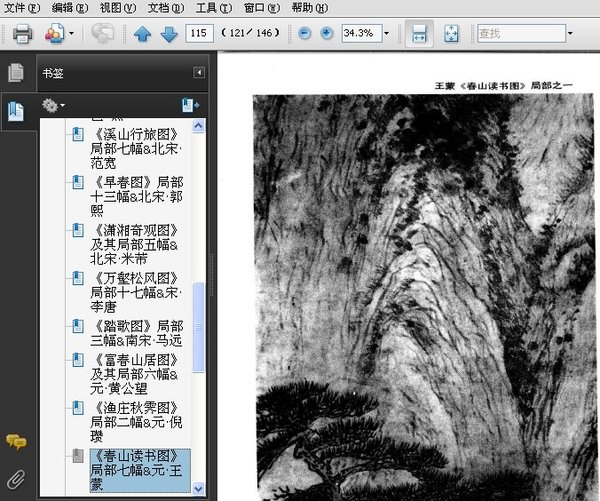This screenshot has width=600, height=501.
Task: Click bookmarks list scroll up arrow
Action: point(199,126)
